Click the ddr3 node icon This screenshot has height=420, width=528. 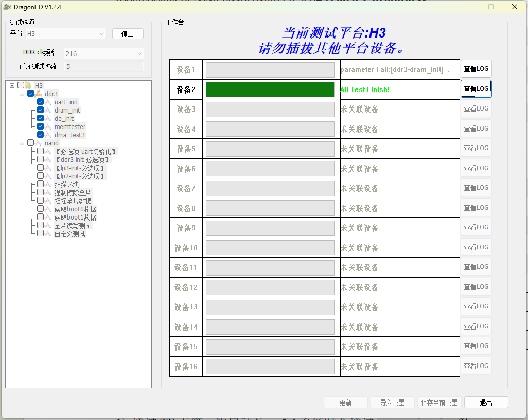39,94
